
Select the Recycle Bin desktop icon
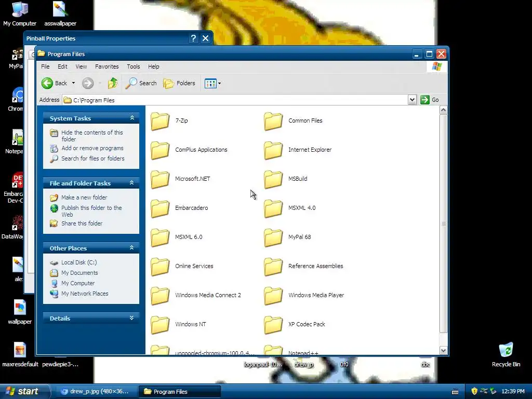click(x=506, y=355)
